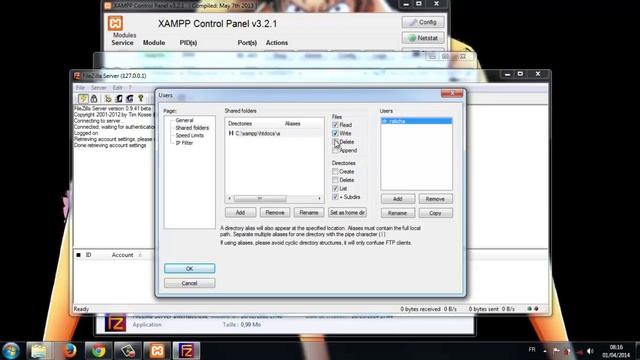Launch Google Chrome from the taskbar
Image resolution: width=640 pixels, height=360 pixels.
(x=98, y=351)
